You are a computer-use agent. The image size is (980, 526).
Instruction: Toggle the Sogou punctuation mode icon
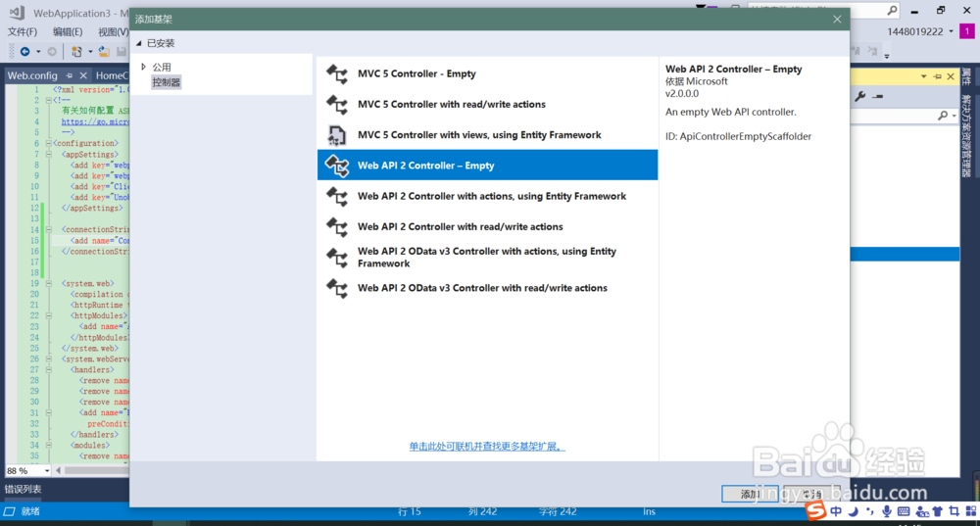(x=869, y=511)
